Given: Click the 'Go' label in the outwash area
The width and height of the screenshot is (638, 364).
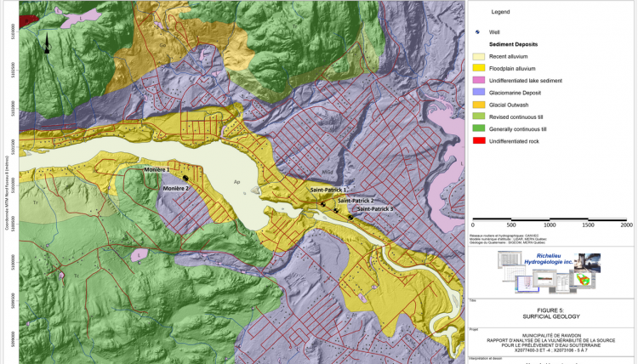Looking at the screenshot, I should pyautogui.click(x=162, y=45).
